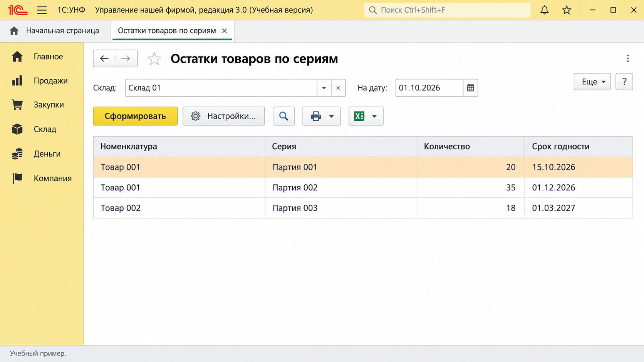The image size is (644, 362).
Task: Expand the Склад dropdown list
Action: tap(324, 88)
